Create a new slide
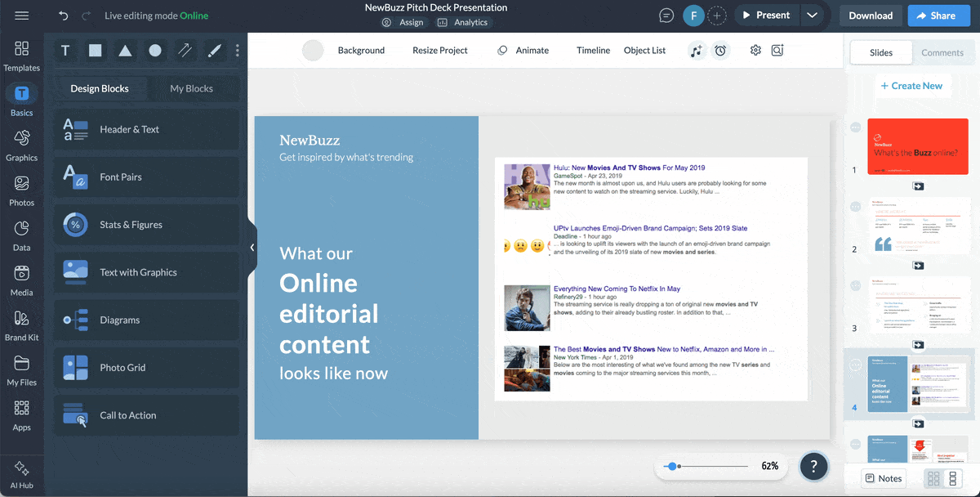The image size is (980, 497). (x=912, y=85)
